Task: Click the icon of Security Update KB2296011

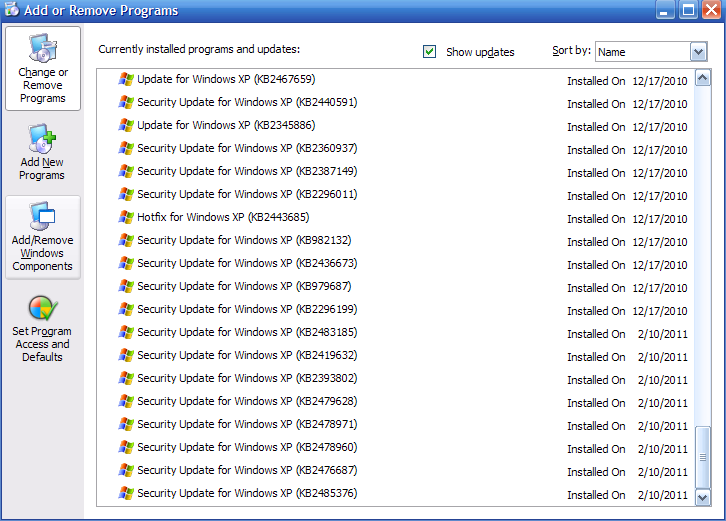Action: 125,194
